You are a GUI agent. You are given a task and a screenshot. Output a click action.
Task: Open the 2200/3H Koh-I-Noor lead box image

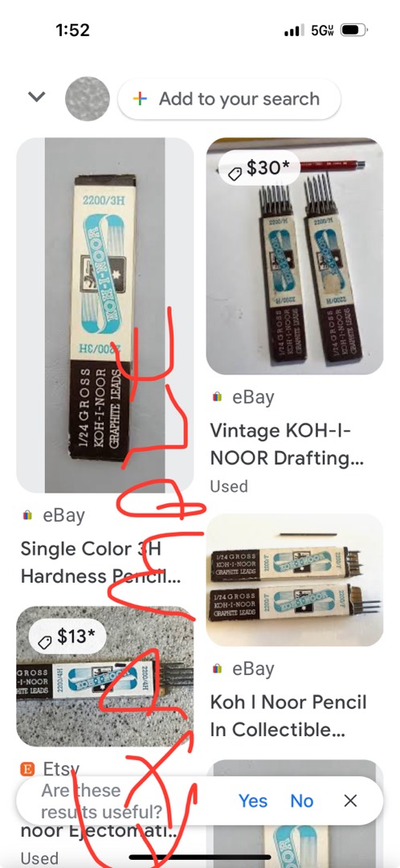coord(105,315)
